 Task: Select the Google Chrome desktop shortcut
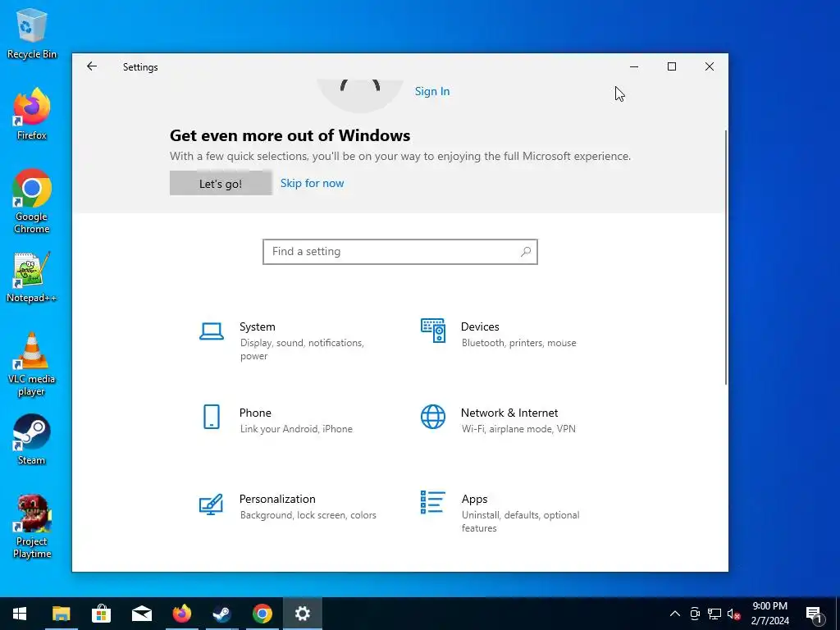[32, 201]
